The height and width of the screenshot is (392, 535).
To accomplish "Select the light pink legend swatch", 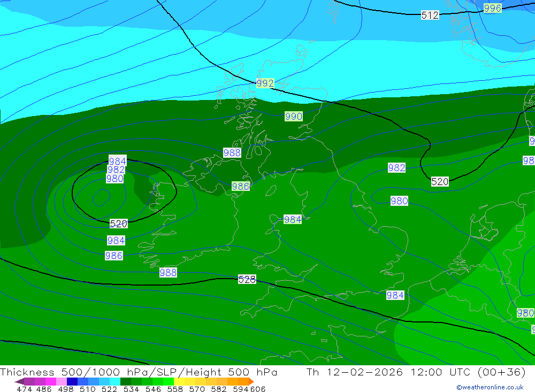I will click(x=62, y=381).
